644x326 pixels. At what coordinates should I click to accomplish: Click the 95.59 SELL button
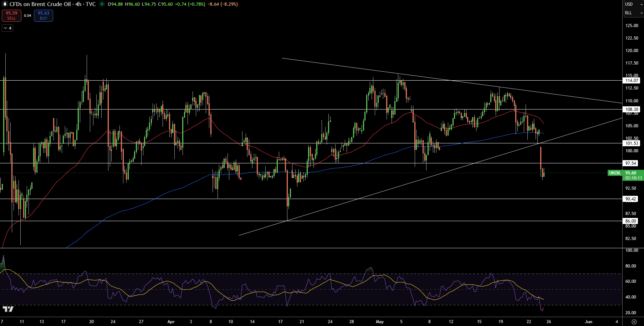point(11,16)
